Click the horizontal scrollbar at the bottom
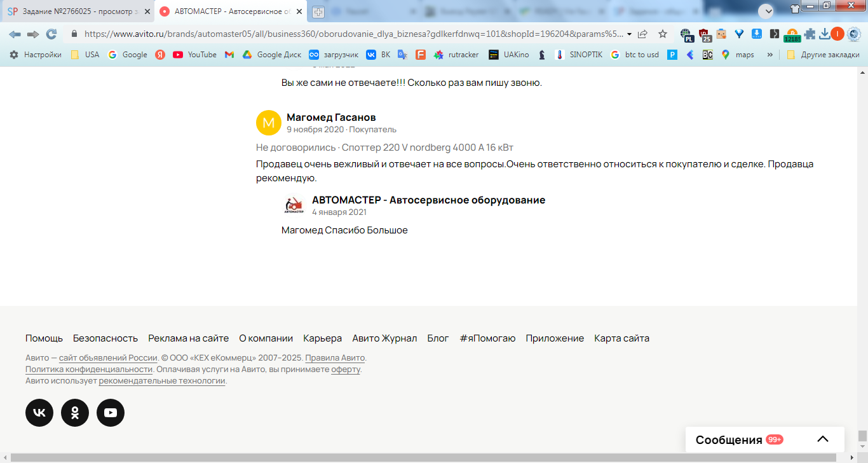 pyautogui.click(x=423, y=457)
